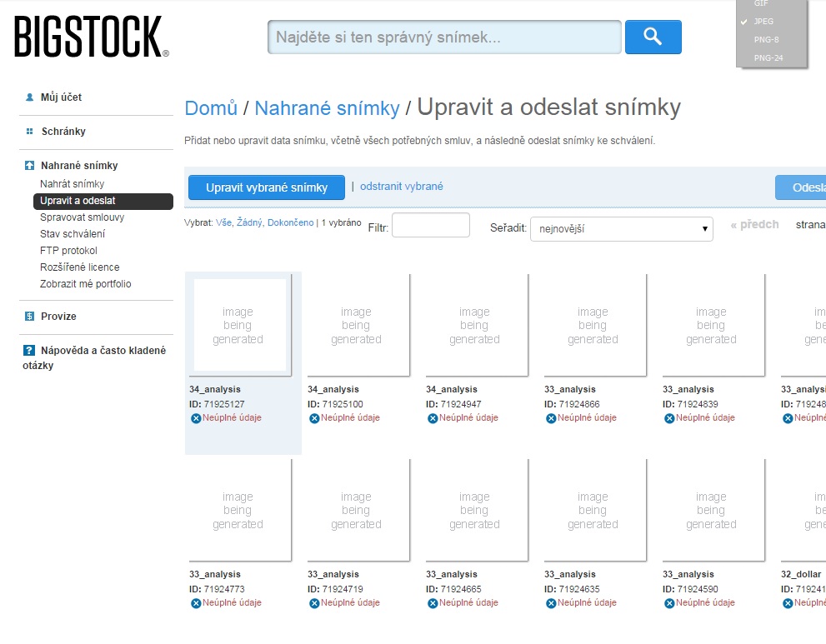
Task: Click the Bigstock logo
Action: pos(91,37)
